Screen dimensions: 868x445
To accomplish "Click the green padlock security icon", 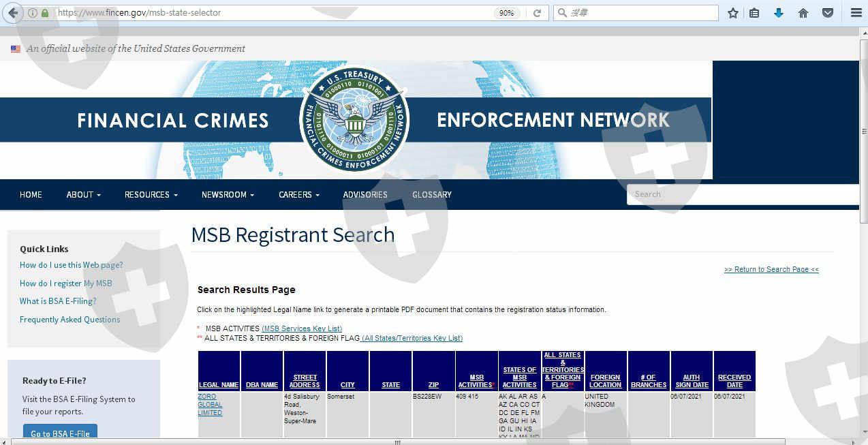I will (45, 13).
